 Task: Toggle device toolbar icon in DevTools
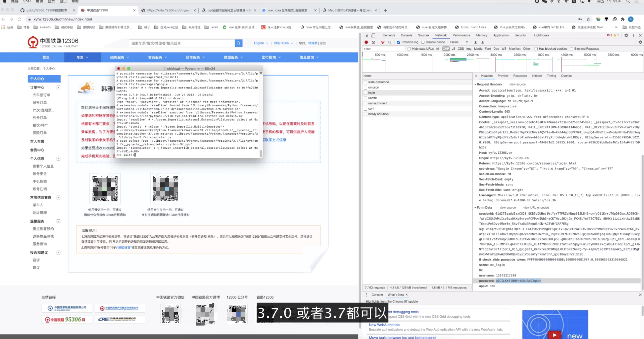[x=373, y=35]
